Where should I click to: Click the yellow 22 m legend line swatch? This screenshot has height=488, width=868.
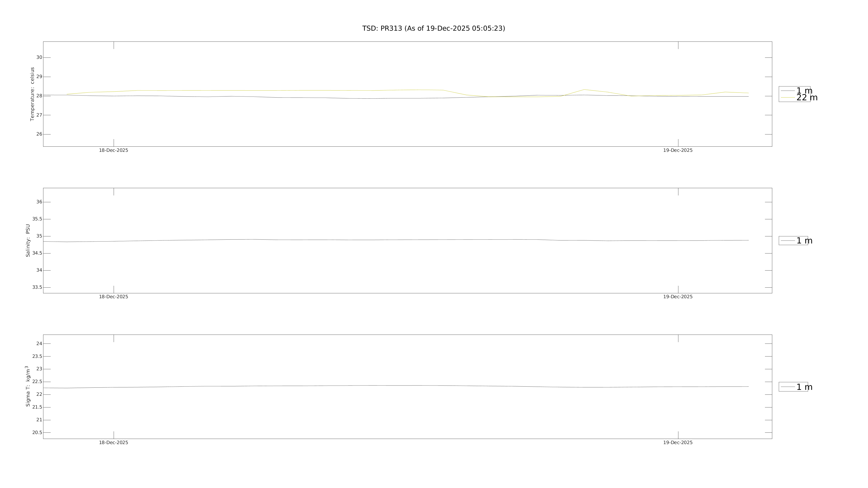coord(787,98)
